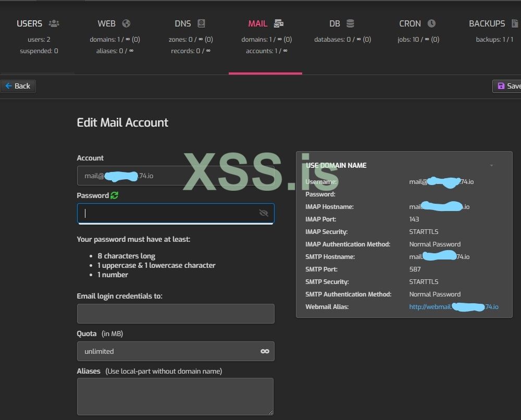Focus the Aliases text area
The width and height of the screenshot is (521, 420).
175,397
